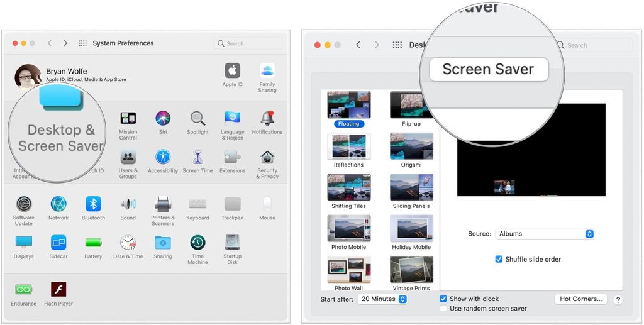The image size is (644, 325).
Task: Open Accessibility preferences
Action: pos(163,157)
